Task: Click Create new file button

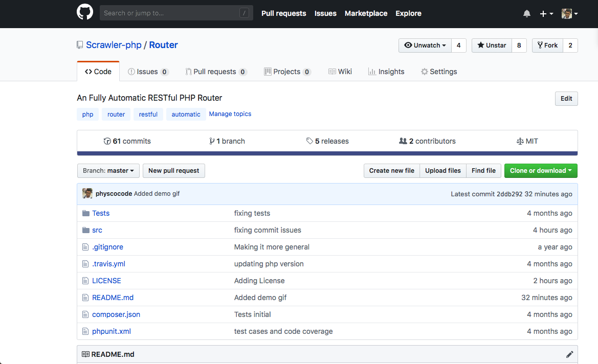Action: click(392, 171)
